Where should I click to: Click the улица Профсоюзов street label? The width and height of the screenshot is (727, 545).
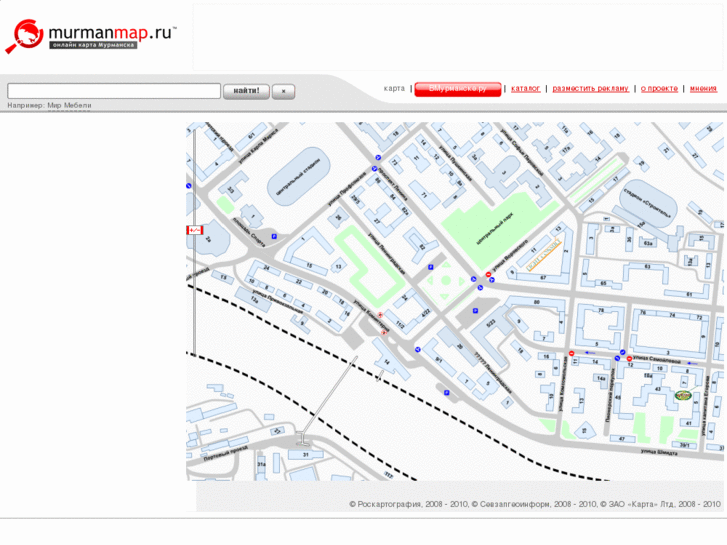[347, 189]
